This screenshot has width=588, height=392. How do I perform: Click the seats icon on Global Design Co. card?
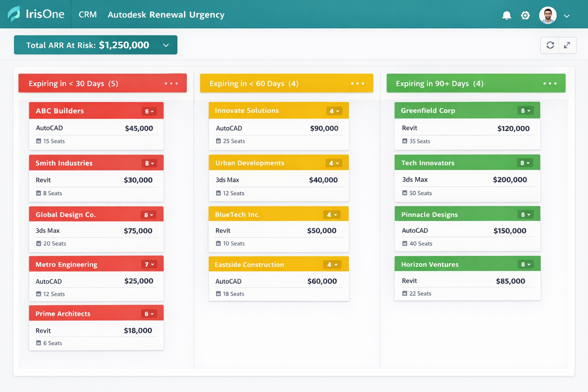tap(39, 243)
